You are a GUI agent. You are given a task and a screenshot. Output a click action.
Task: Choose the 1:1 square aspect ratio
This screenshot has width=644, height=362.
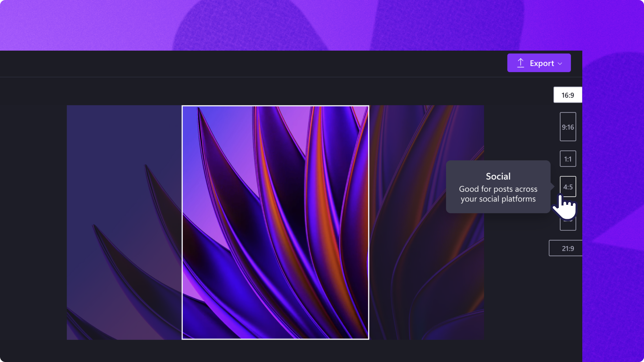click(x=568, y=159)
